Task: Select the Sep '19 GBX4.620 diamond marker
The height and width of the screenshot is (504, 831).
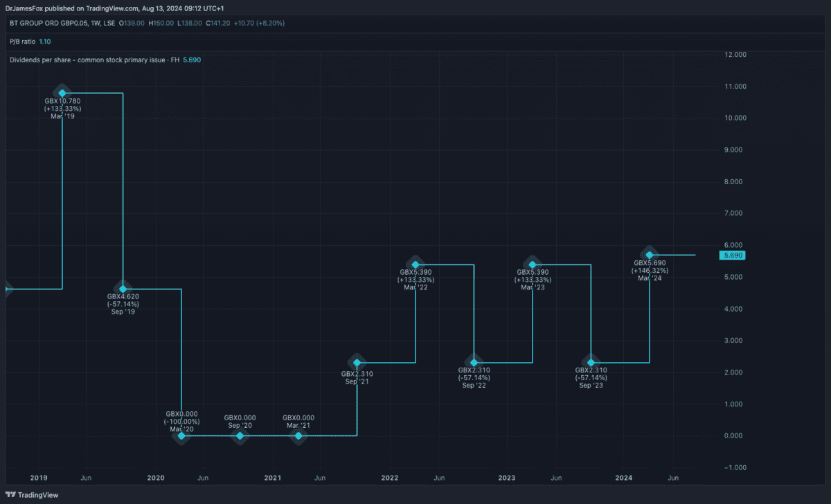Action: (x=123, y=289)
